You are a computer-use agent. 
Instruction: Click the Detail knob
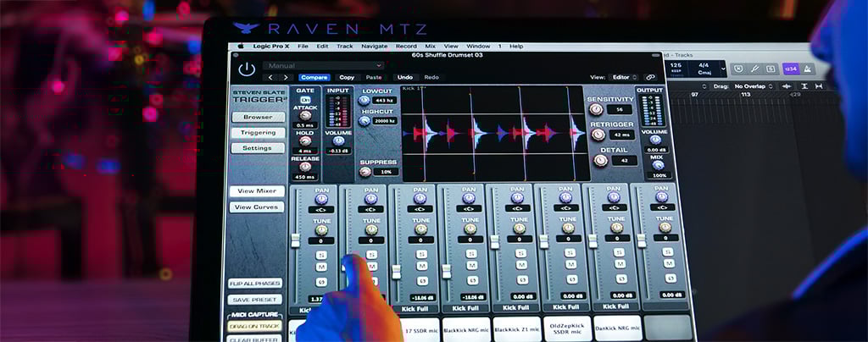coord(601,161)
